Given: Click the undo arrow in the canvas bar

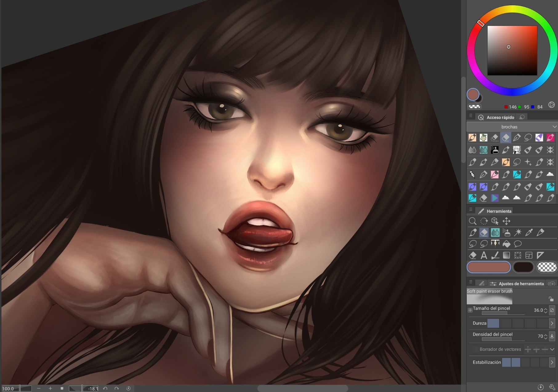Looking at the screenshot, I should coord(105,388).
